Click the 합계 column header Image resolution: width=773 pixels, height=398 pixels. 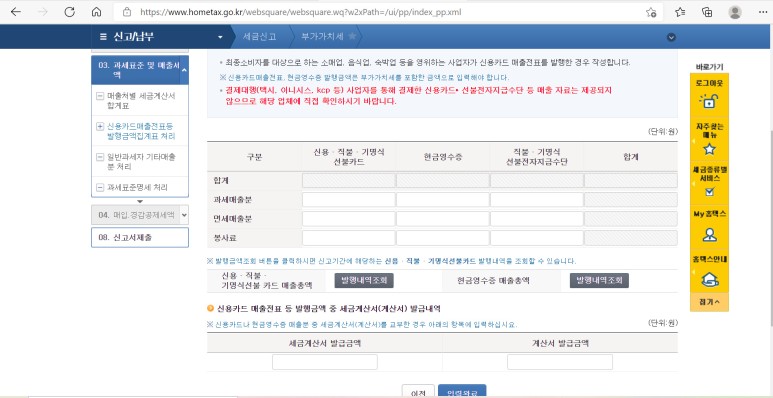click(x=631, y=157)
